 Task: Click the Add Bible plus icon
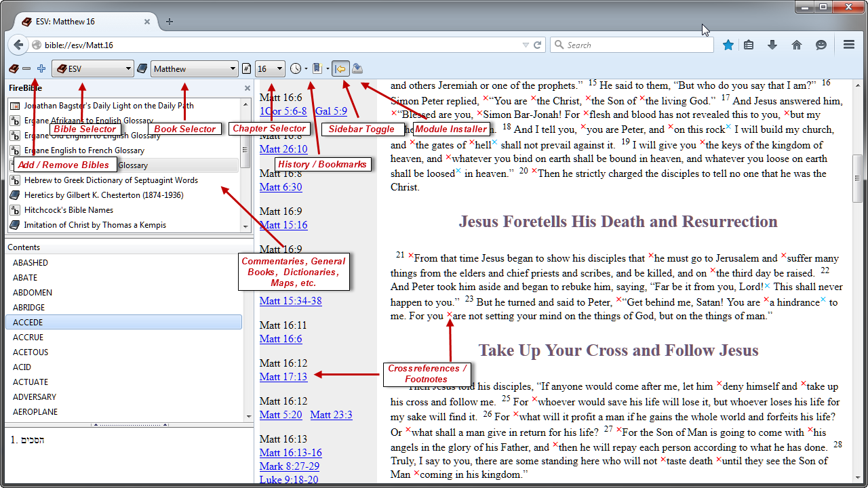41,68
